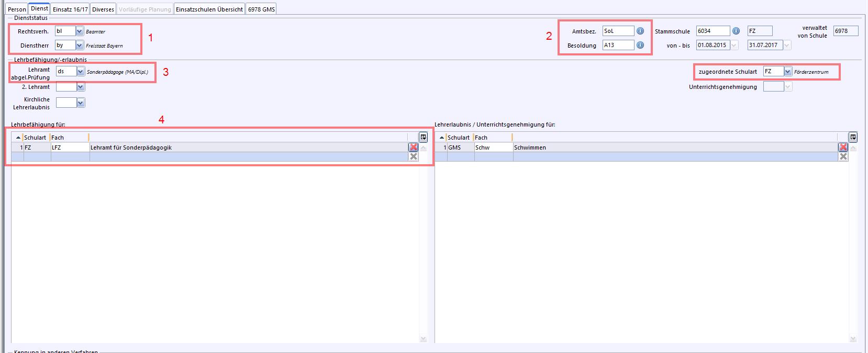
Task: Click the Stammschule field 6034
Action: click(713, 31)
